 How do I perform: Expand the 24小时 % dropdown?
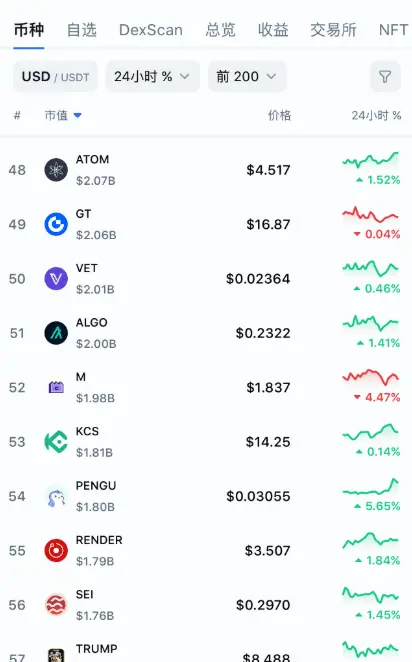152,76
